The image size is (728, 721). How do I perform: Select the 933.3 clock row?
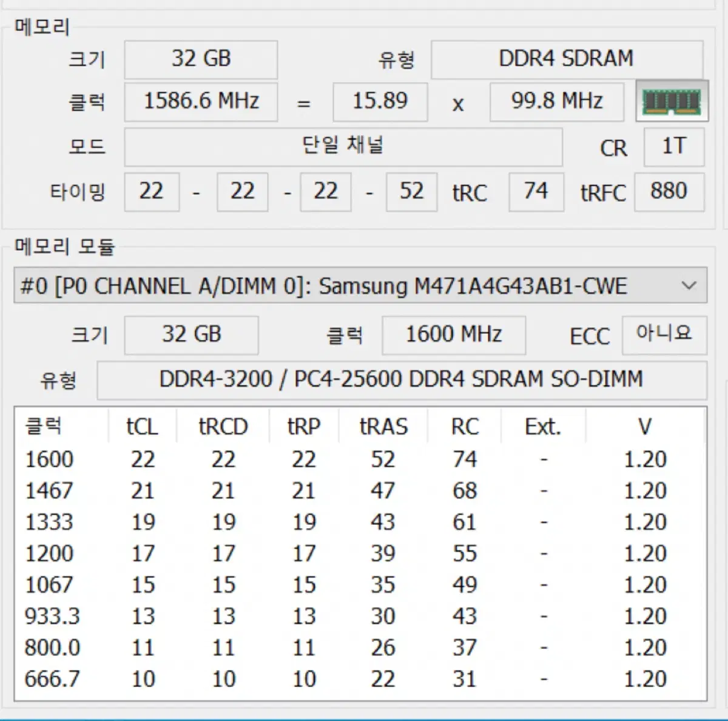(360, 617)
